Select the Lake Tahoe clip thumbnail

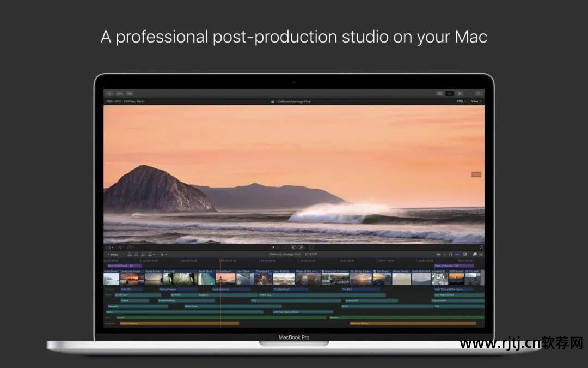[244, 278]
